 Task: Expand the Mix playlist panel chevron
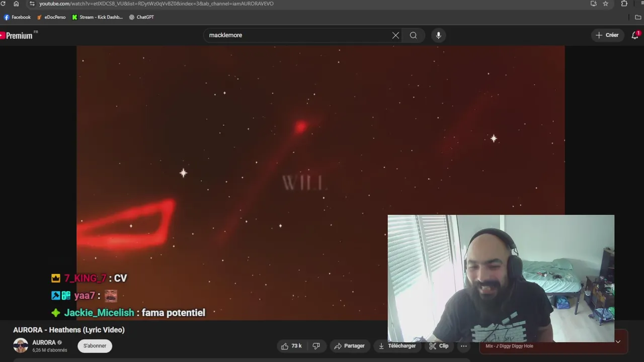click(x=618, y=341)
